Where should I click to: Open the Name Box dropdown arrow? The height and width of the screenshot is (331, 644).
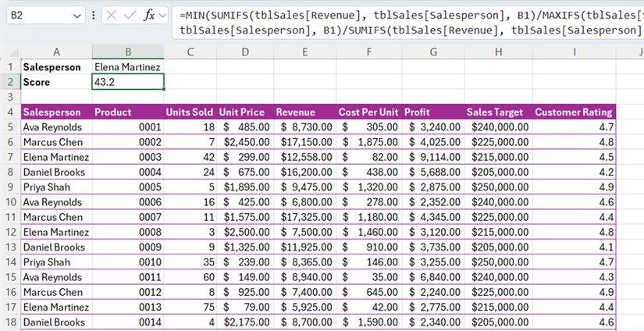click(x=76, y=16)
